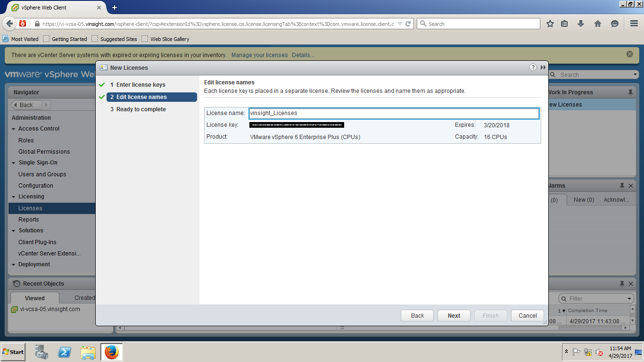Click the Firefox taskbar icon
The image size is (644, 362).
pos(111,352)
